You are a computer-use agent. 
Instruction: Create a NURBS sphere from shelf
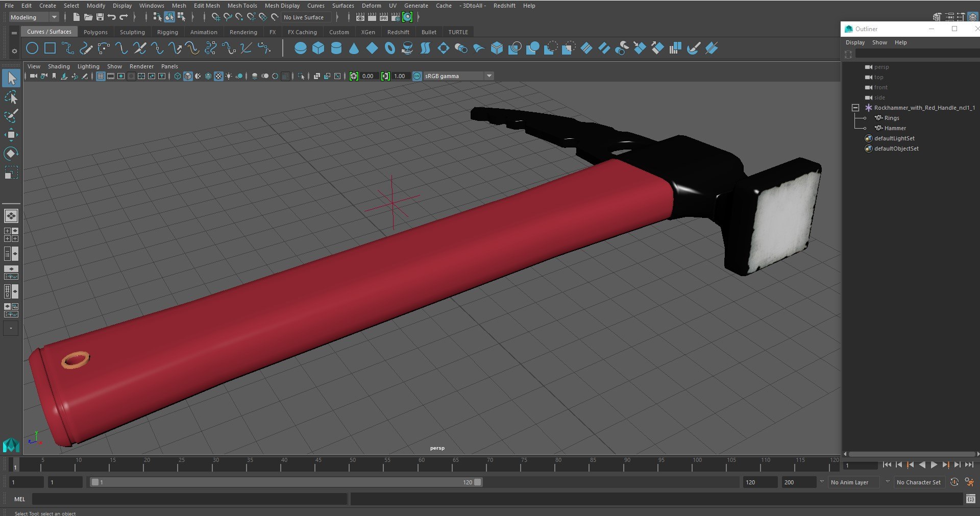click(301, 48)
